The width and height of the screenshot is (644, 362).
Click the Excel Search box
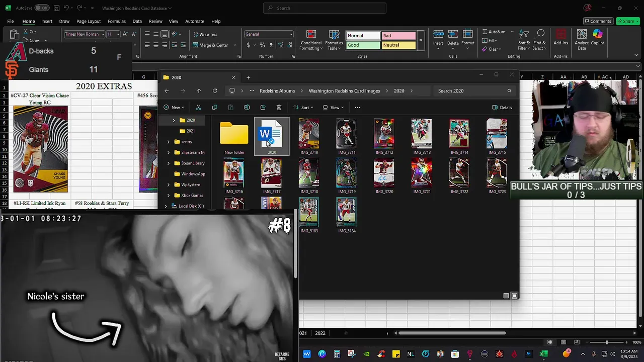pos(325,8)
